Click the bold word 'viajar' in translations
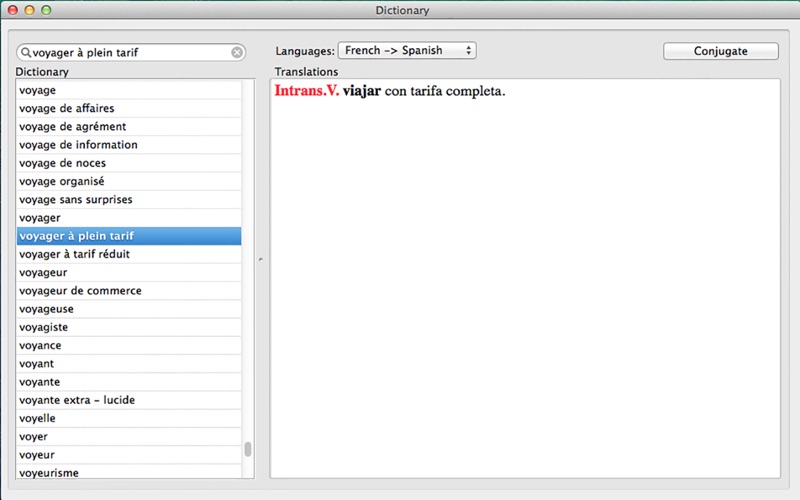The width and height of the screenshot is (800, 500). [362, 91]
